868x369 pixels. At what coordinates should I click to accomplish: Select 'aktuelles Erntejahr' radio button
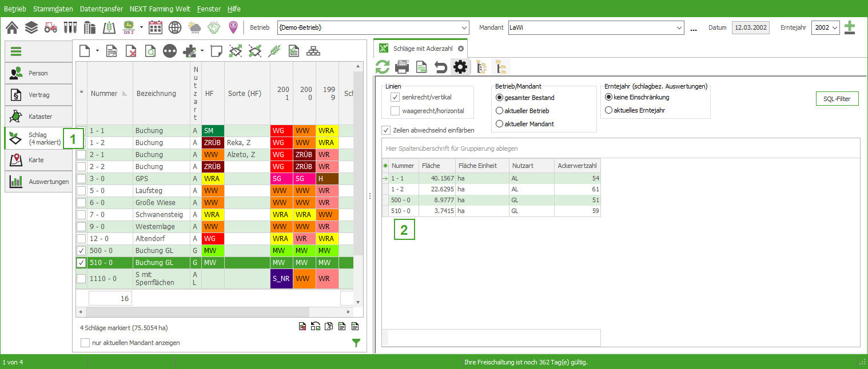click(608, 110)
